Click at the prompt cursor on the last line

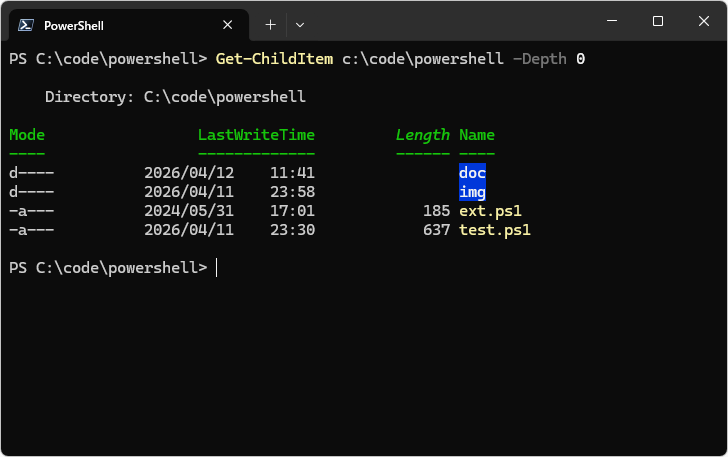point(217,268)
